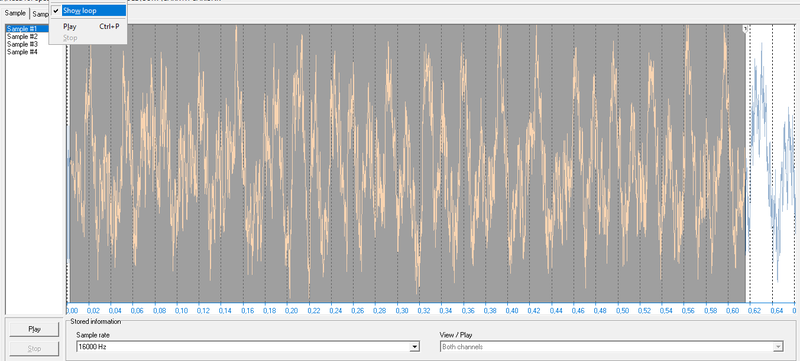800x361 pixels.
Task: Select Sample #2 in the list
Action: click(x=22, y=37)
